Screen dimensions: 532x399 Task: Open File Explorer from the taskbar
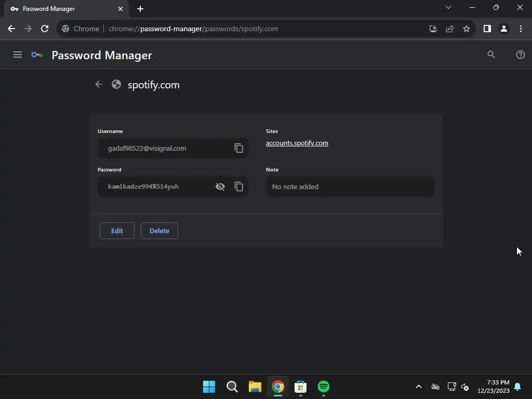(255, 387)
